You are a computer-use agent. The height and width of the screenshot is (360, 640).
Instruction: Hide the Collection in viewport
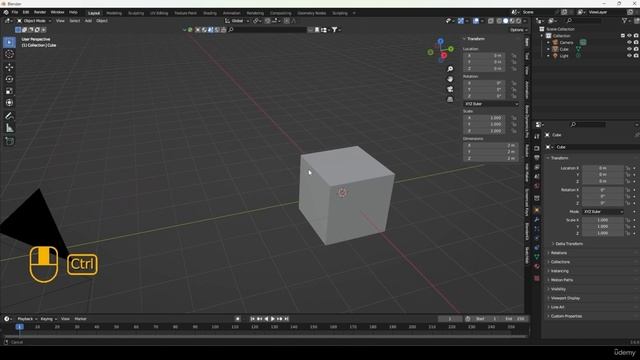[629, 36]
